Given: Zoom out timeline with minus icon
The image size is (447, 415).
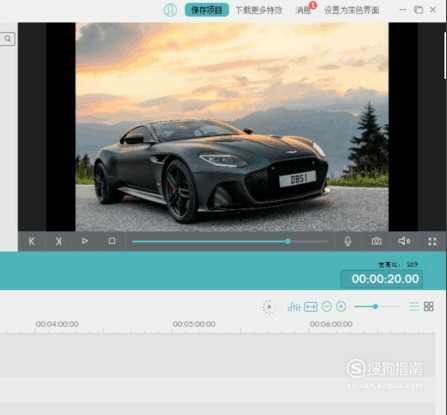Looking at the screenshot, I should pyautogui.click(x=327, y=307).
